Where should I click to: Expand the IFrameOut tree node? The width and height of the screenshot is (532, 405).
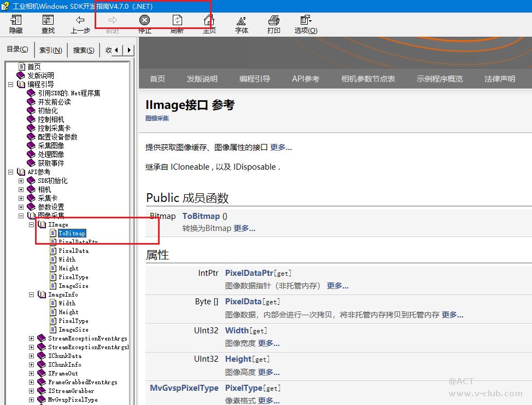click(31, 373)
